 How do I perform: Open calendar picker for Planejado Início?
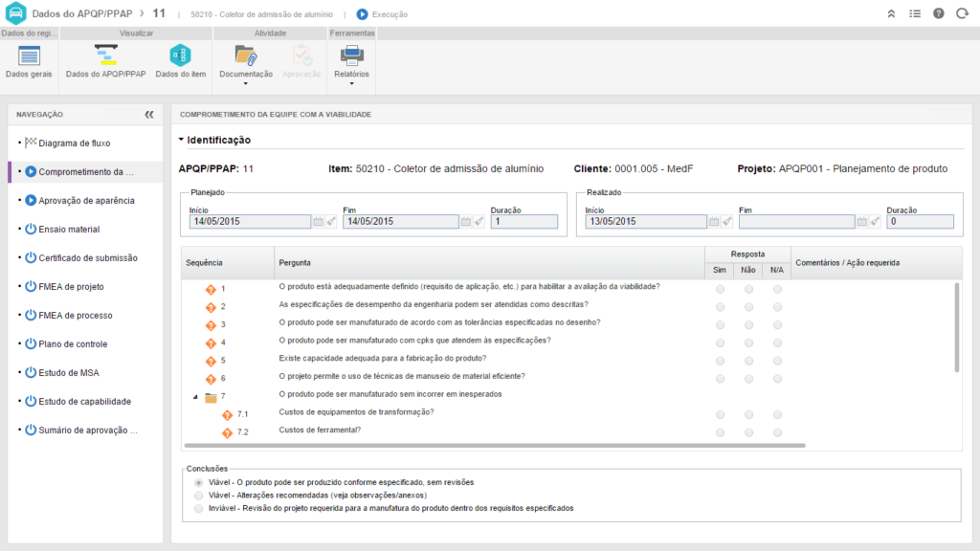[x=319, y=221]
